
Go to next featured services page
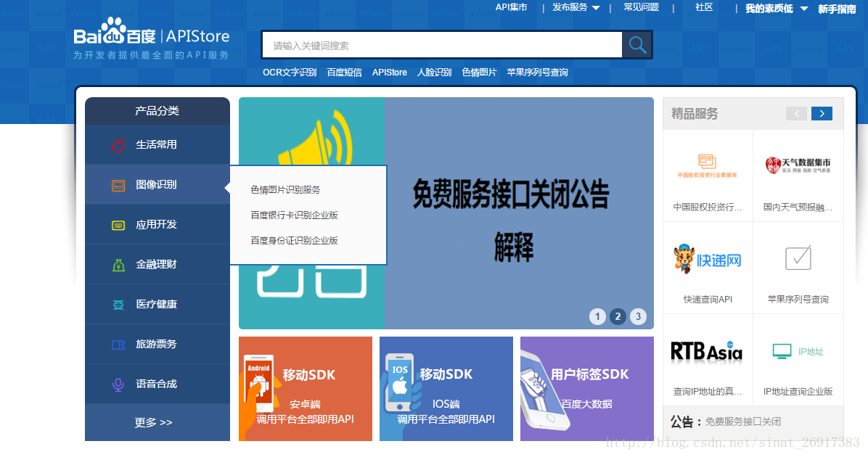(x=822, y=113)
